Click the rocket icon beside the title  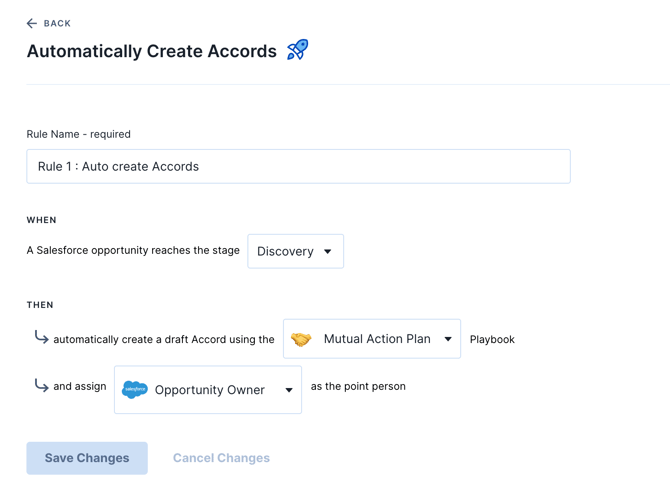point(298,49)
